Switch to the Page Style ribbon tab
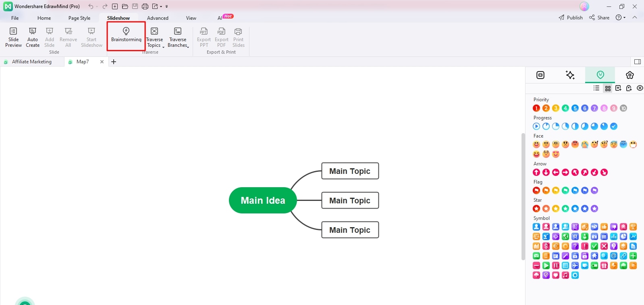 [79, 18]
